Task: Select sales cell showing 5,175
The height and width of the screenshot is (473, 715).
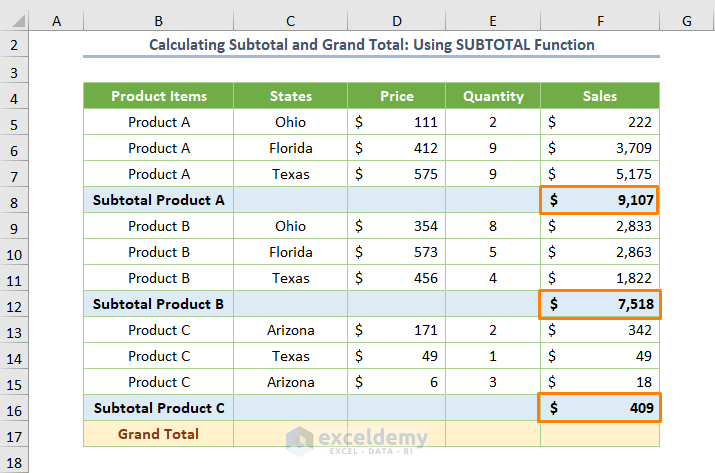Action: (x=600, y=174)
